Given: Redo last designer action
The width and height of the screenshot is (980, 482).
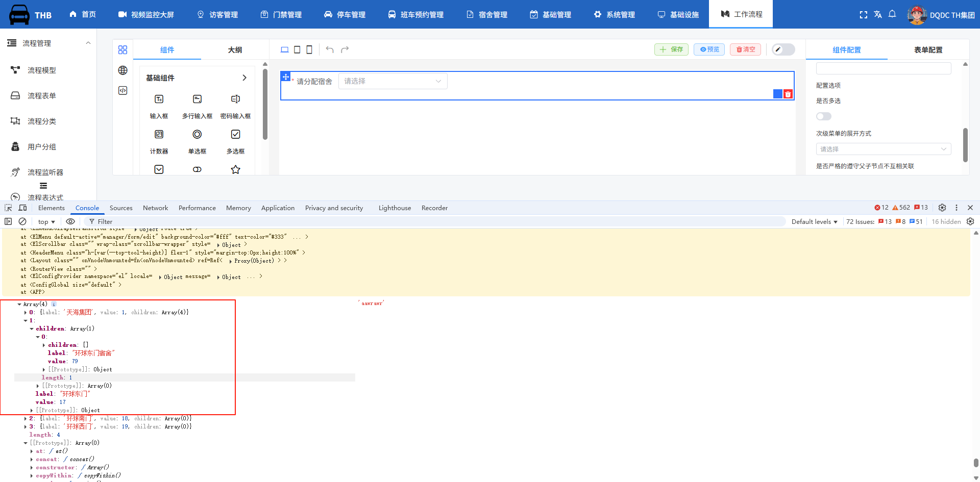Looking at the screenshot, I should 345,49.
